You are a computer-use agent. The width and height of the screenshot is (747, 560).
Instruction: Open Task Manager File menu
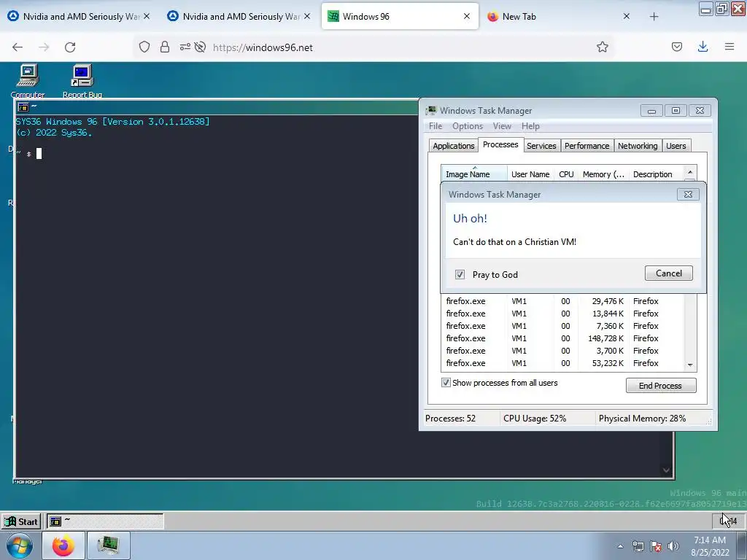click(436, 126)
